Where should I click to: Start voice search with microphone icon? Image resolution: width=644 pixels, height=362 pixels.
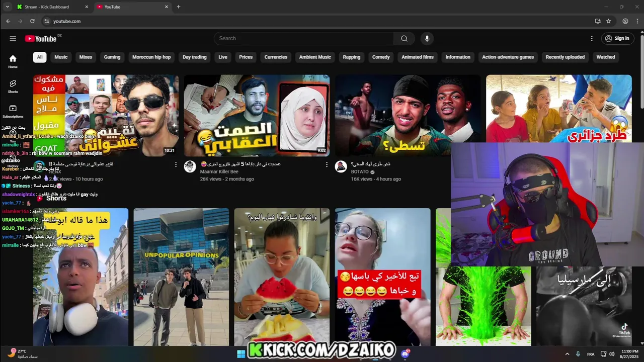tap(427, 38)
